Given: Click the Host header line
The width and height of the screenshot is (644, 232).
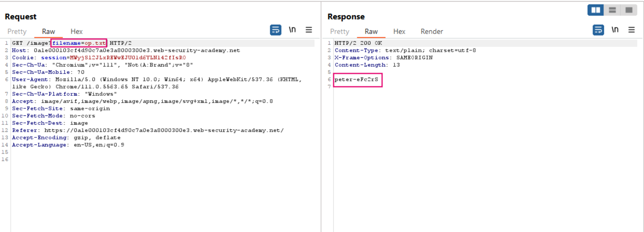Looking at the screenshot, I should (126, 51).
